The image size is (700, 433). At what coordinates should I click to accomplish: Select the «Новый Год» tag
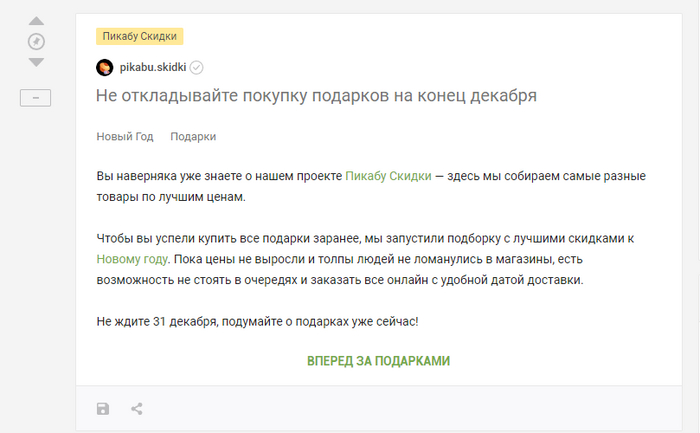[125, 136]
